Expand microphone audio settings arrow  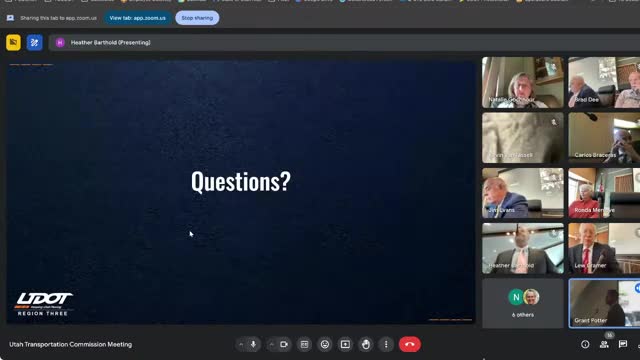(241, 344)
